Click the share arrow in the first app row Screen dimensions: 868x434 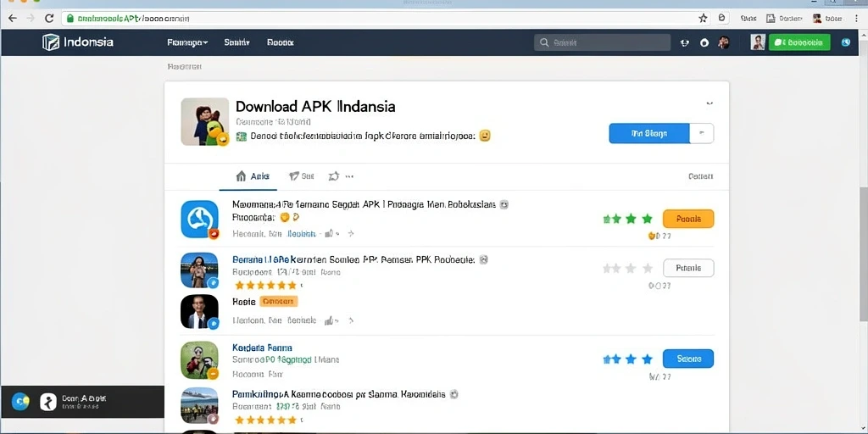(350, 234)
